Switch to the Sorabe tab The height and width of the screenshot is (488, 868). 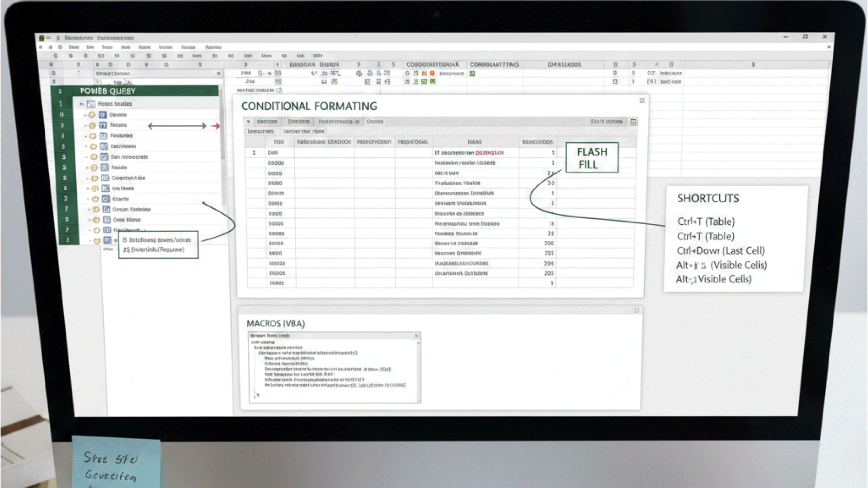coord(298,122)
